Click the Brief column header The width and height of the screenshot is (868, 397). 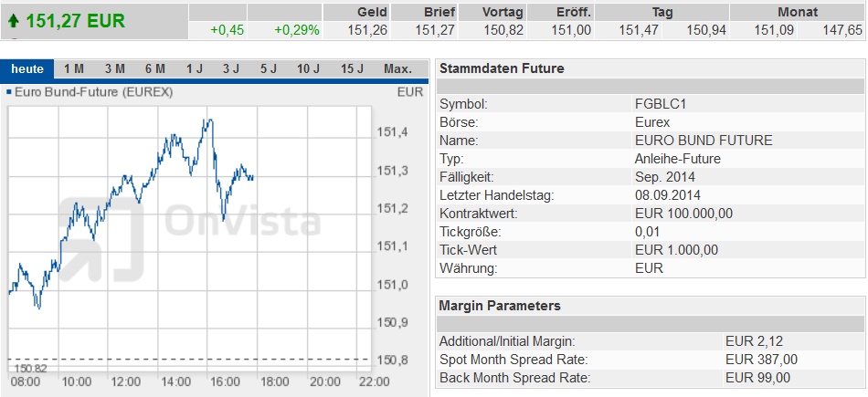439,12
